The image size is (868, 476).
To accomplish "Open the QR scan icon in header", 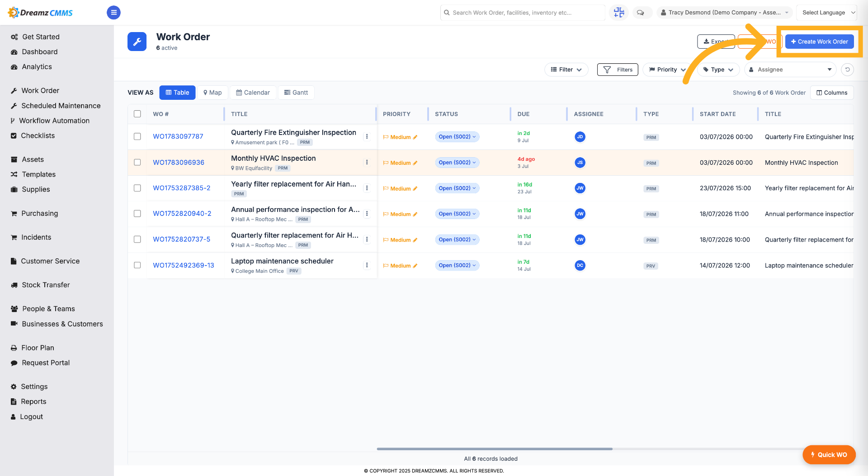I will click(x=619, y=13).
